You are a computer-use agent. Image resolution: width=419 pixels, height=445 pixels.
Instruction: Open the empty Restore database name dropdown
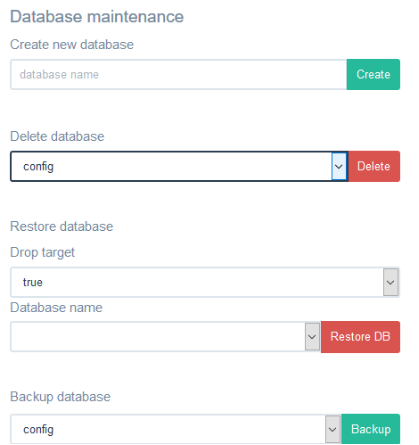[165, 337]
